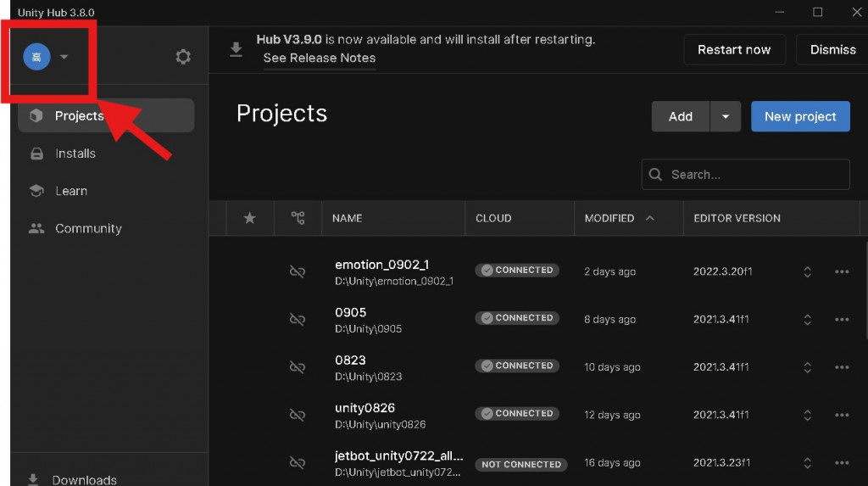Open more options for unity0826
Screen dimensions: 868x486
[842, 415]
